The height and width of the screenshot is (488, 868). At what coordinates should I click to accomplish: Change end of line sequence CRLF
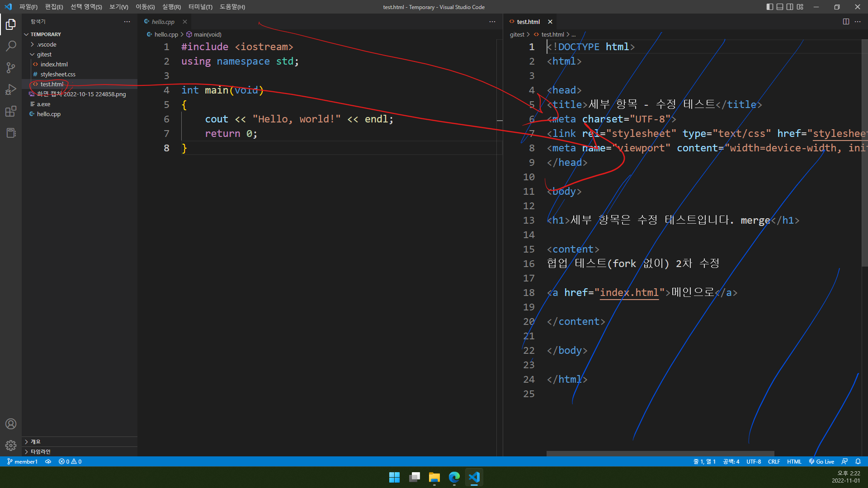click(x=774, y=461)
